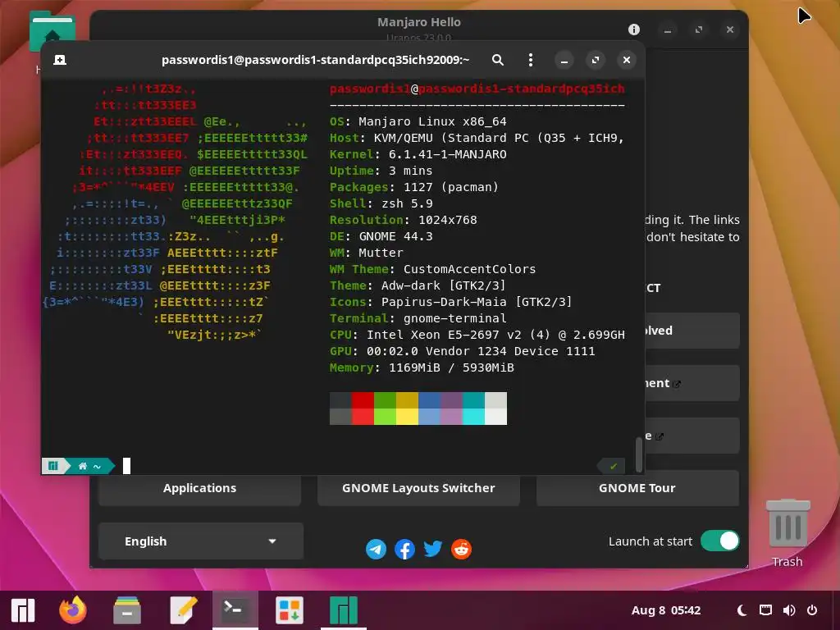Click the network icon in system tray
This screenshot has width=840, height=630.
[765, 610]
